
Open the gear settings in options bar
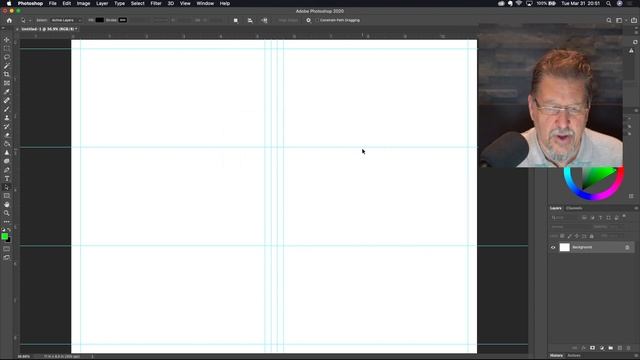click(308, 20)
